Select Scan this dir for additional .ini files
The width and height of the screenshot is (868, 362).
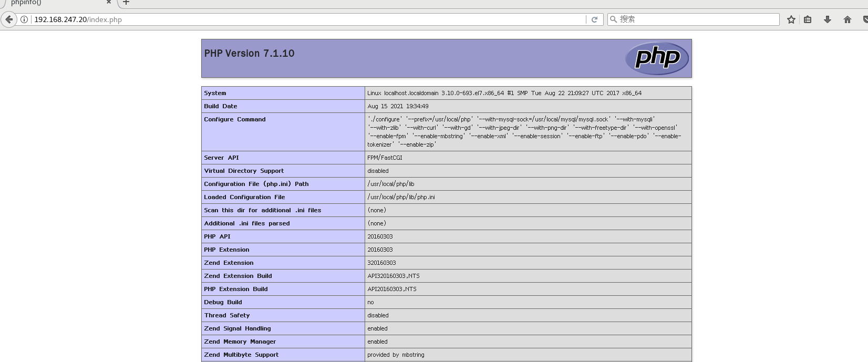[262, 210]
